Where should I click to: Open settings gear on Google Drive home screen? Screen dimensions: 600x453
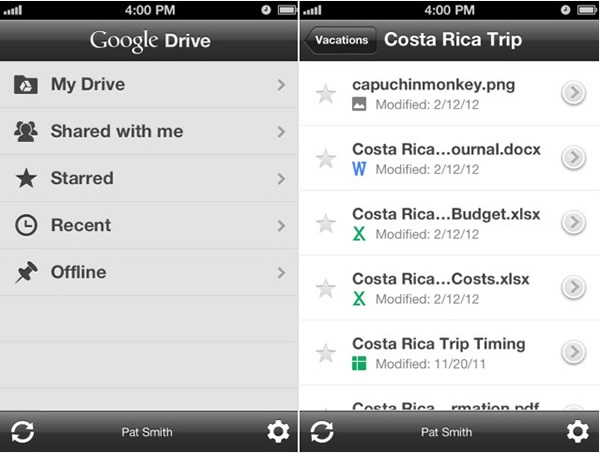point(278,432)
